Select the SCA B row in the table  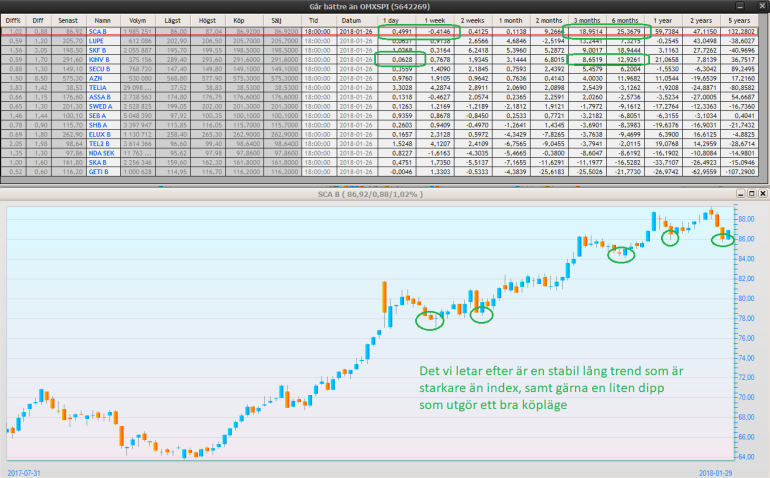tap(102, 32)
